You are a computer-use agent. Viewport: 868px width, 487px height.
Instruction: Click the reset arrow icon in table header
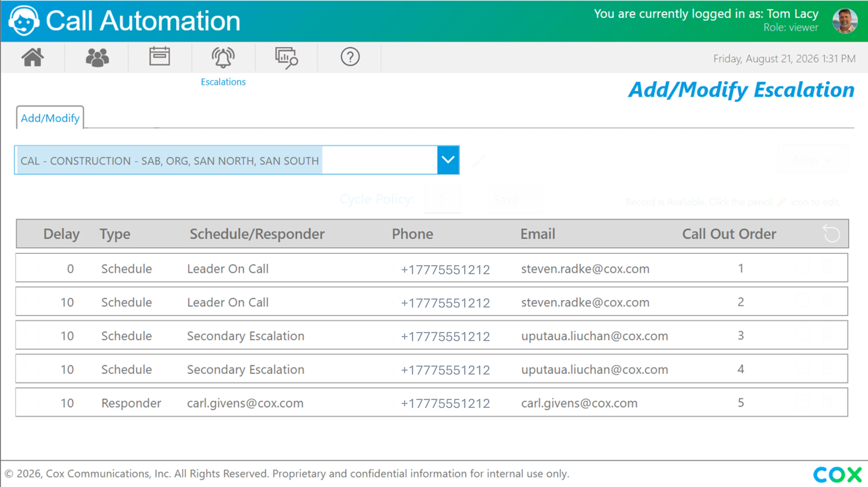point(831,233)
